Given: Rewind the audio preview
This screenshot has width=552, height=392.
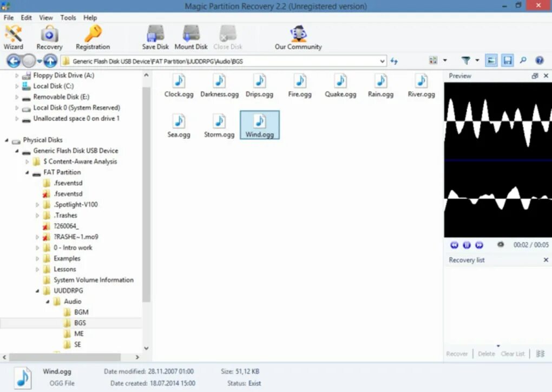Looking at the screenshot, I should click(454, 245).
